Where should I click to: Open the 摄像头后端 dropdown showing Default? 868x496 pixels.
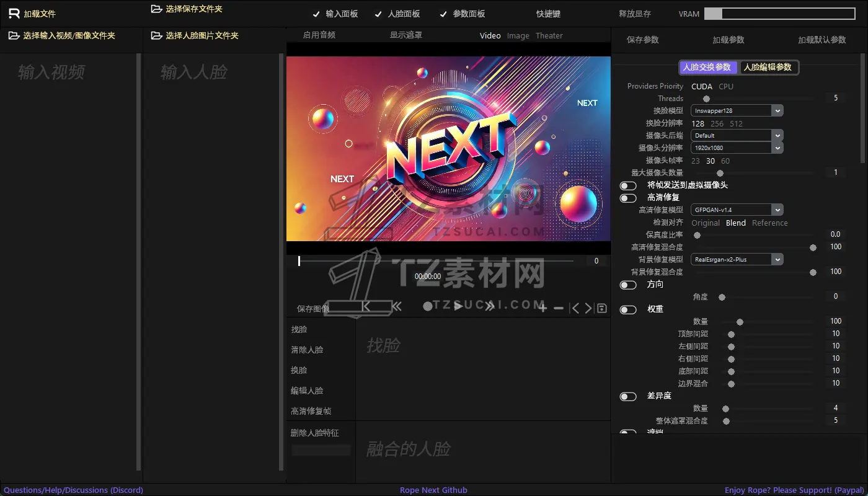[737, 135]
